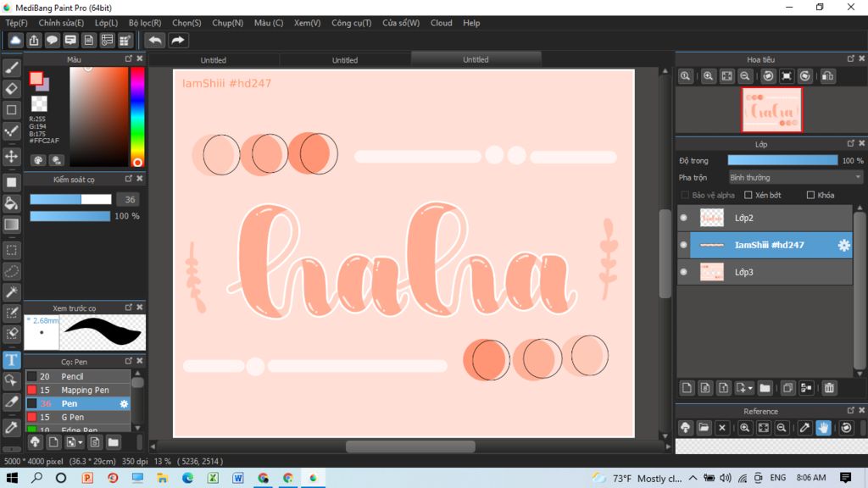
Task: Click brush size value field 36
Action: click(129, 200)
